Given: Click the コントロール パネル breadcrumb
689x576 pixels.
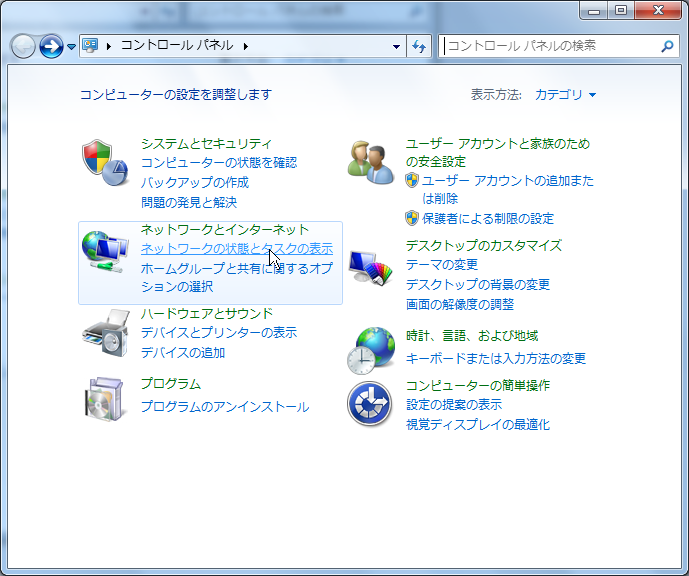Looking at the screenshot, I should [x=177, y=45].
